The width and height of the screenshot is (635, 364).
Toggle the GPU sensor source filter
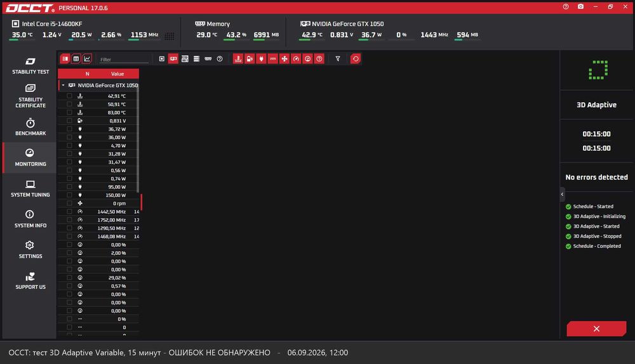click(173, 59)
